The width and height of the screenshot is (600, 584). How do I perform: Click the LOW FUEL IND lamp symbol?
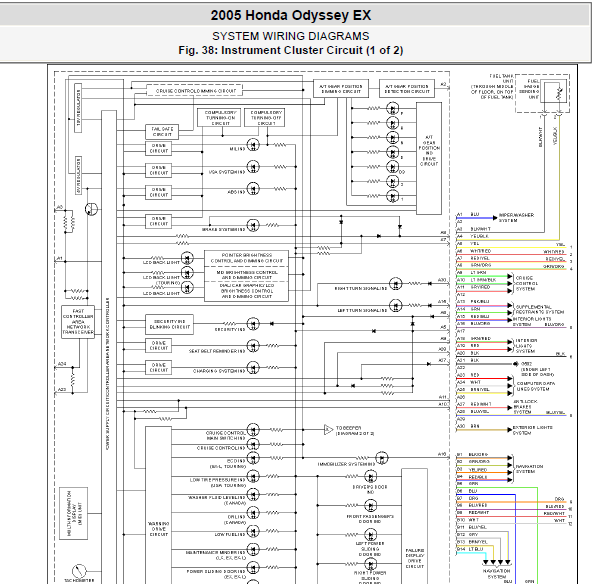[x=253, y=531]
